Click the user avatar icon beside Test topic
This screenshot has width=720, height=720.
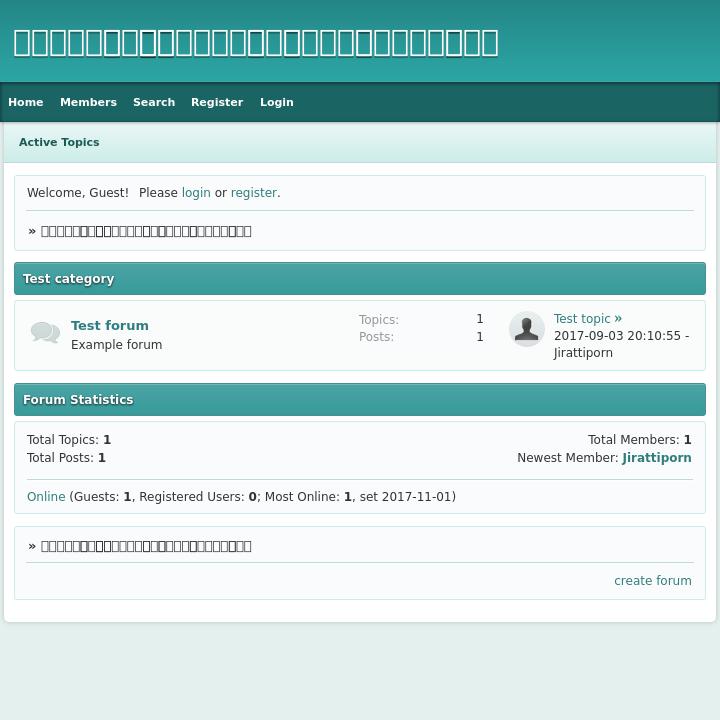526,329
